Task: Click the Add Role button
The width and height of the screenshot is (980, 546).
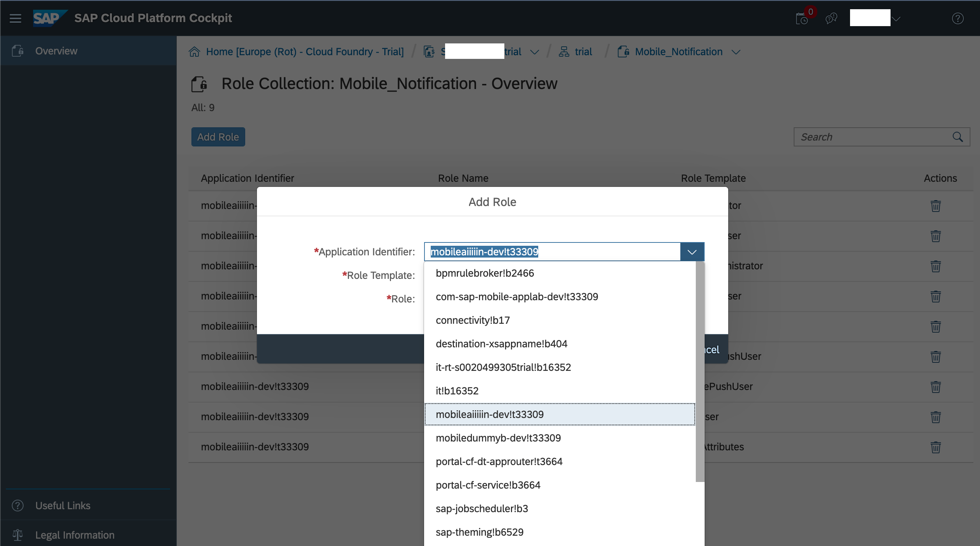Action: pyautogui.click(x=218, y=136)
